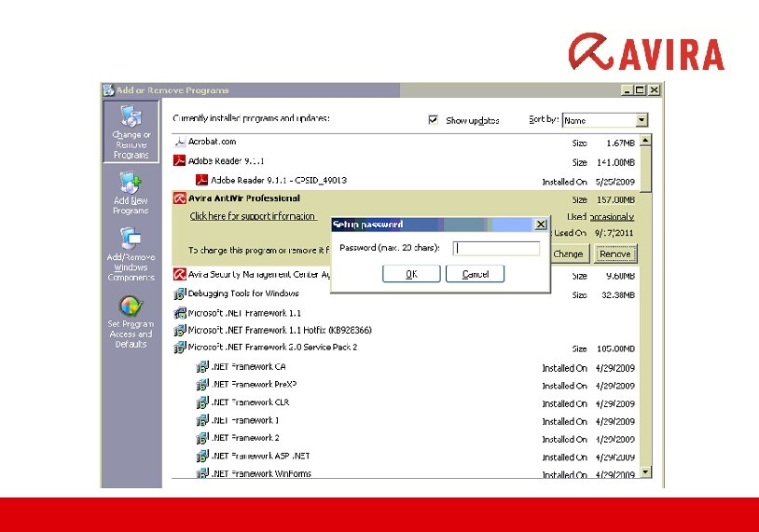Close the Setup password dialog
This screenshot has height=532, width=759.
tap(541, 225)
